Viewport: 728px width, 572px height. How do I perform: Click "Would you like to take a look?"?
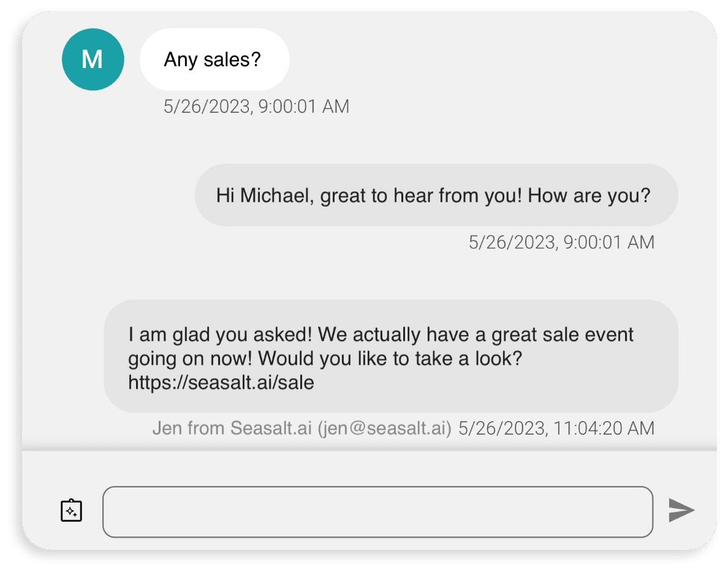pos(390,359)
